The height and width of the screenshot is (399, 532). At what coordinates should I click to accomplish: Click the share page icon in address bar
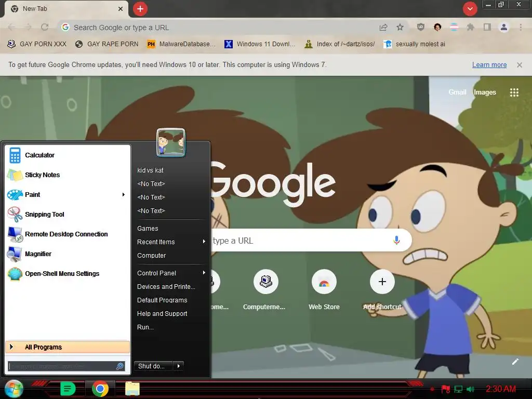383,28
